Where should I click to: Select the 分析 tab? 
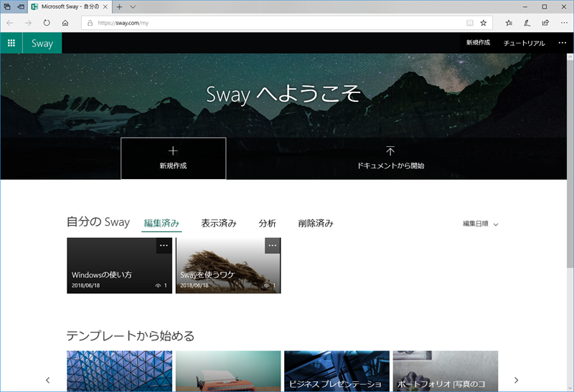point(267,224)
